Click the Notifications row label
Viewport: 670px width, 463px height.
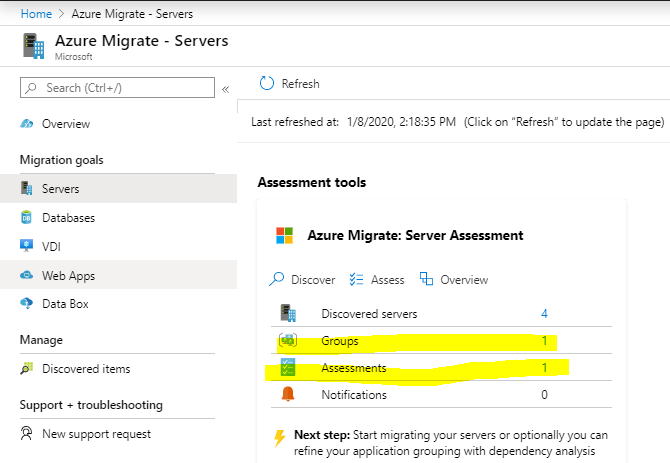point(354,395)
